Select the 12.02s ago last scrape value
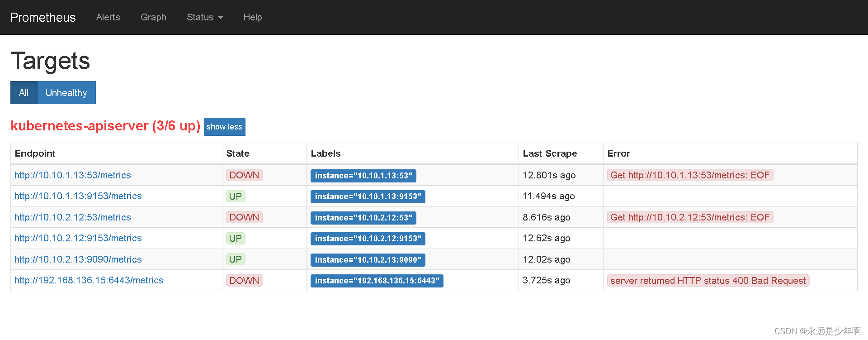The width and height of the screenshot is (868, 340). tap(547, 259)
